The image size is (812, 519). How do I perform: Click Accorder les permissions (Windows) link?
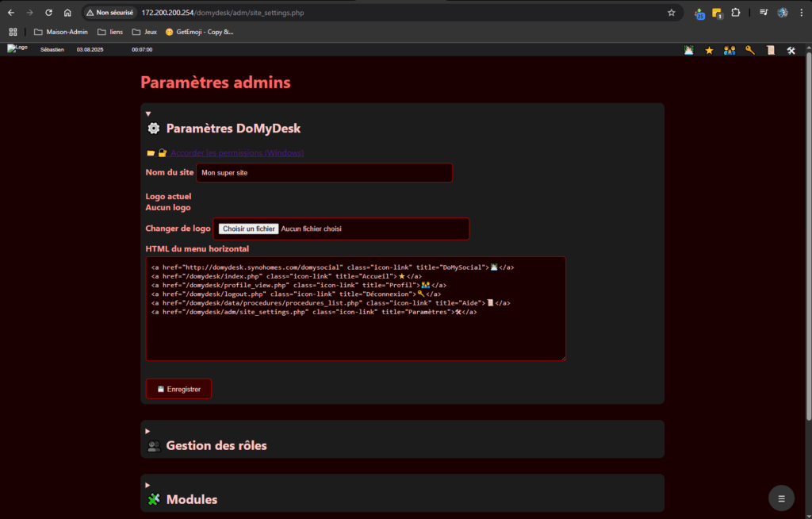coord(236,152)
